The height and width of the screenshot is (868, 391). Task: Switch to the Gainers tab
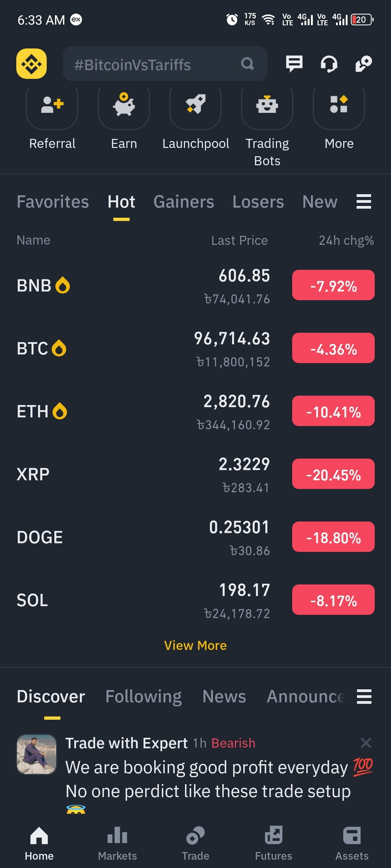click(184, 201)
